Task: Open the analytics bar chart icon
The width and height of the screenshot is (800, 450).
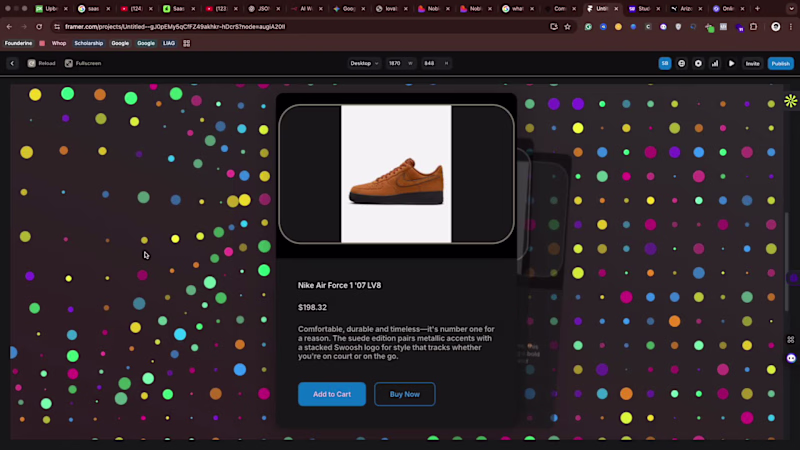Action: (x=715, y=63)
